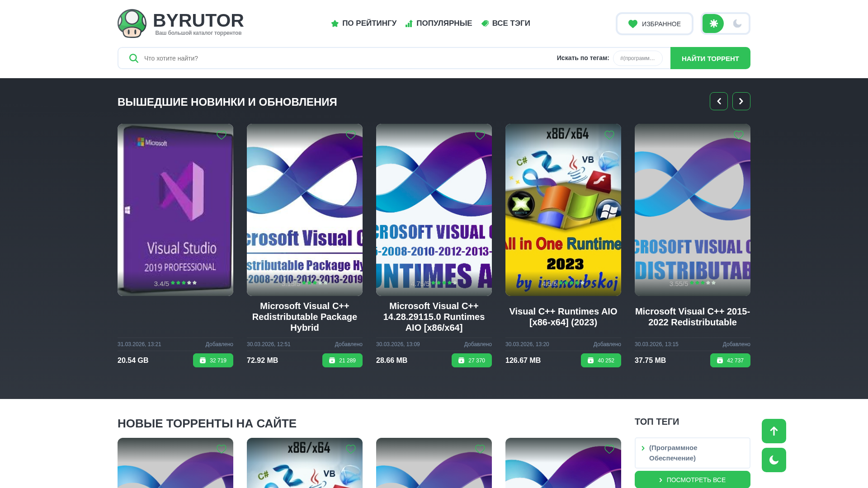868x488 pixels.
Task: Click the 3.4/5 rating stars
Action: [x=184, y=283]
